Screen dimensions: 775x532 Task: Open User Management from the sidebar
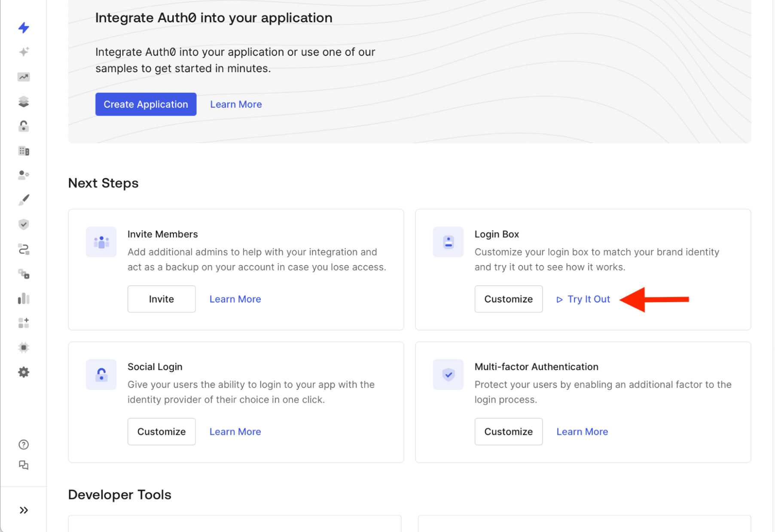(24, 175)
